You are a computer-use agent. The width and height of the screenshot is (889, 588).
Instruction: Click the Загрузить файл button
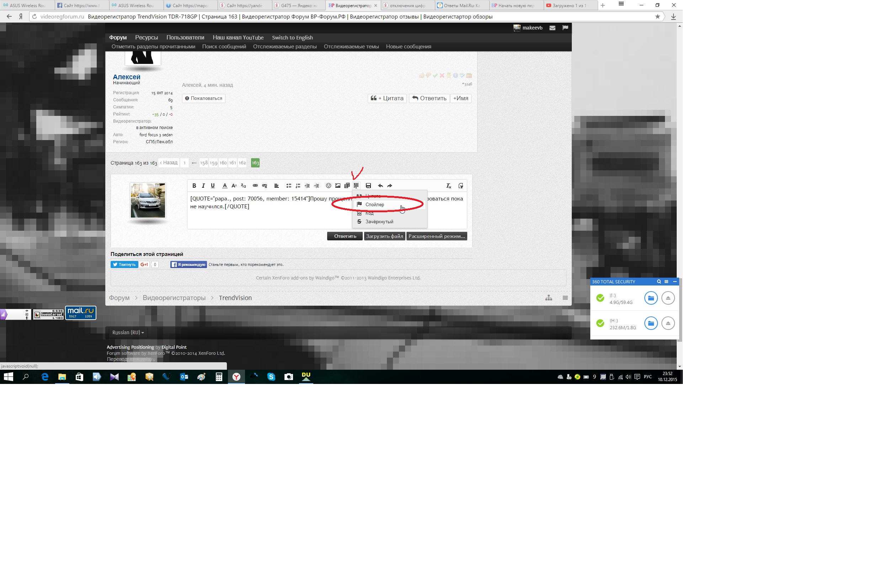[x=384, y=236]
